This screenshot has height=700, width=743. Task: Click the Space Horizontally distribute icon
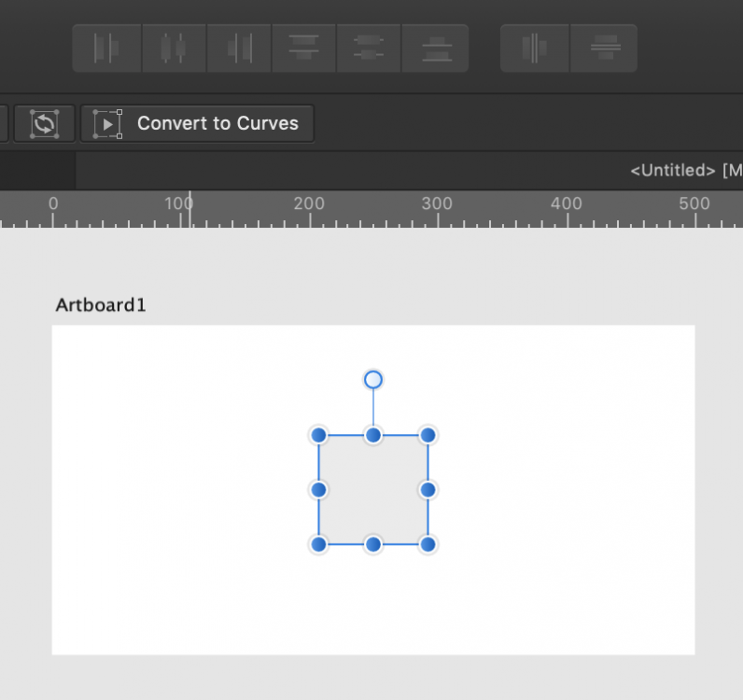[535, 49]
